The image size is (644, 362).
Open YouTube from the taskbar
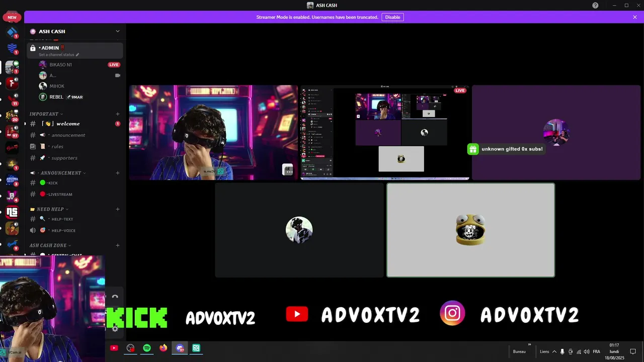114,348
